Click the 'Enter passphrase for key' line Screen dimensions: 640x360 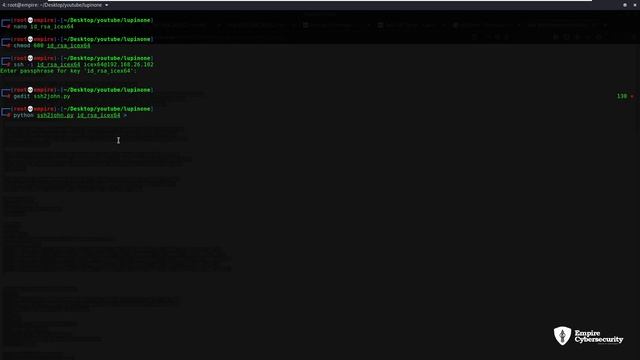(68, 71)
